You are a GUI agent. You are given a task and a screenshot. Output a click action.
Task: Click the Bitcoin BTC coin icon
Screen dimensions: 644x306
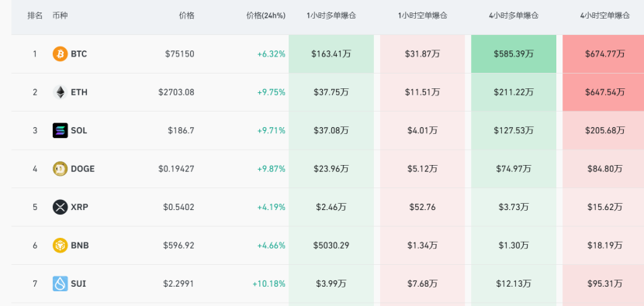[x=60, y=53]
